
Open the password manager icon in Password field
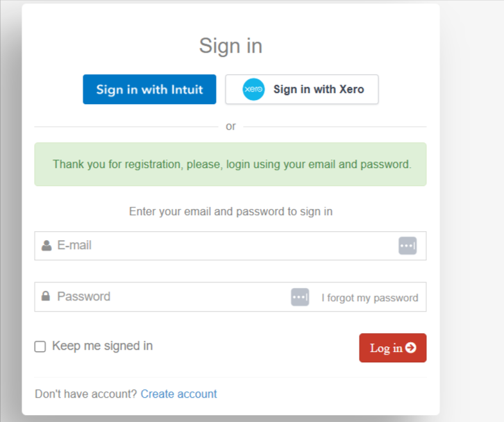[x=300, y=297]
